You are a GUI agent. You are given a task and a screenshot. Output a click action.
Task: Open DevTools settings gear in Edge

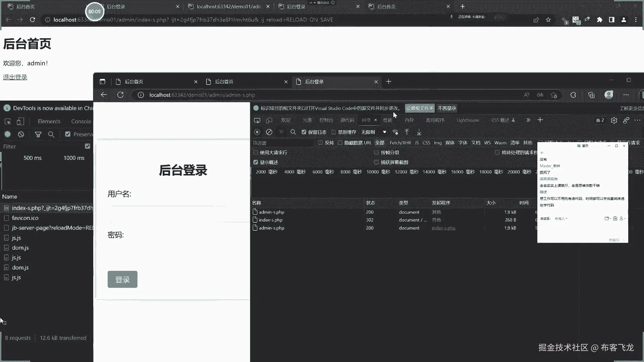coord(614,120)
